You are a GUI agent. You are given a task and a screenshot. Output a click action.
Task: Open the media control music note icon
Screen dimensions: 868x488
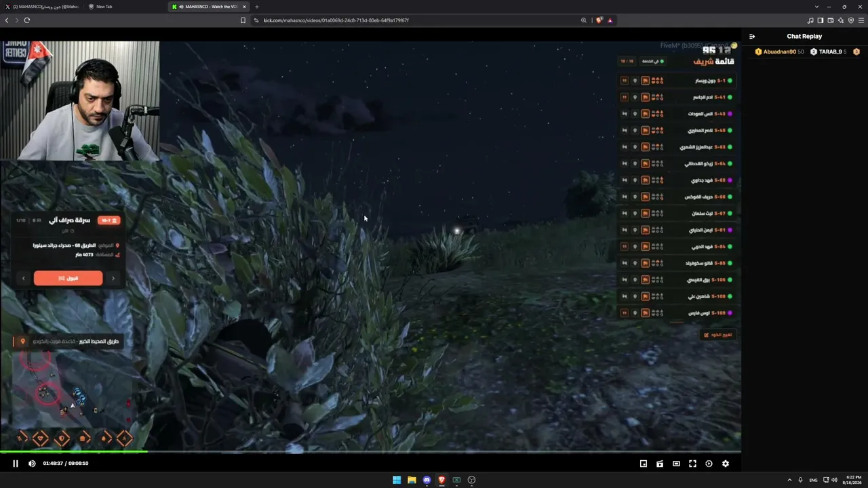click(x=810, y=20)
